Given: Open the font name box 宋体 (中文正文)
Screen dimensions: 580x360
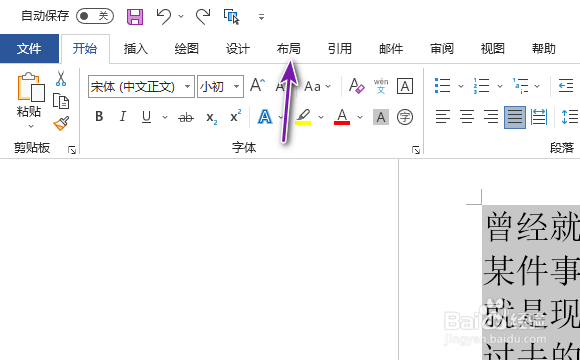Looking at the screenshot, I should pos(141,87).
